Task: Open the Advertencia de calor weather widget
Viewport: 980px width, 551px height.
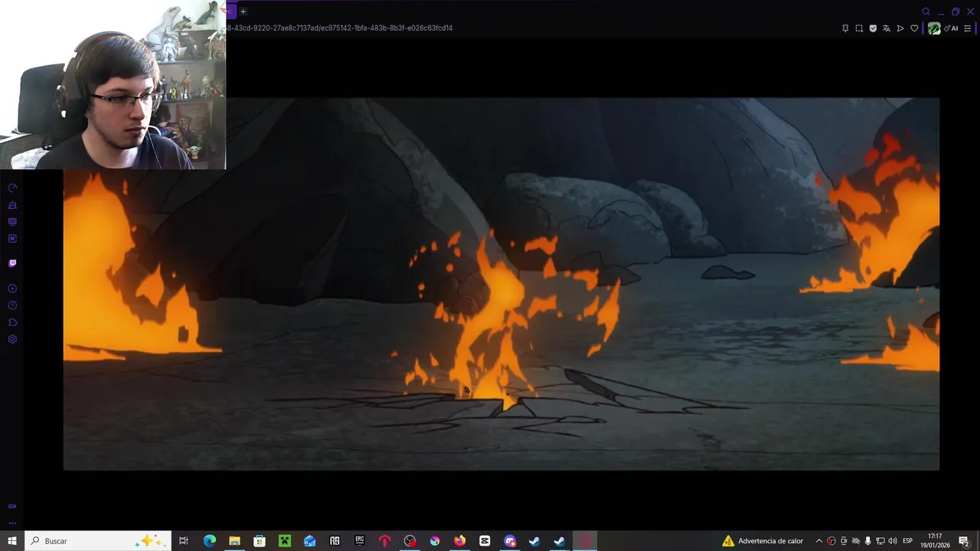Action: (x=763, y=541)
